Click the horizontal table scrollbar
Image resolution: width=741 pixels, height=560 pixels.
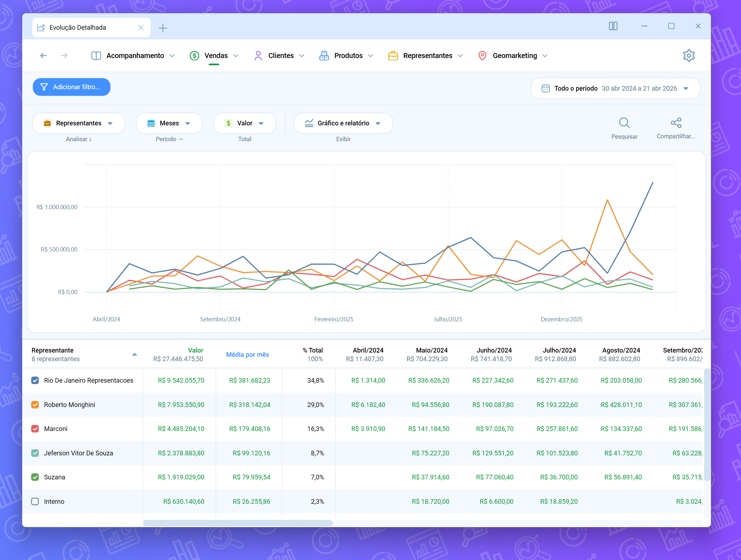238,523
